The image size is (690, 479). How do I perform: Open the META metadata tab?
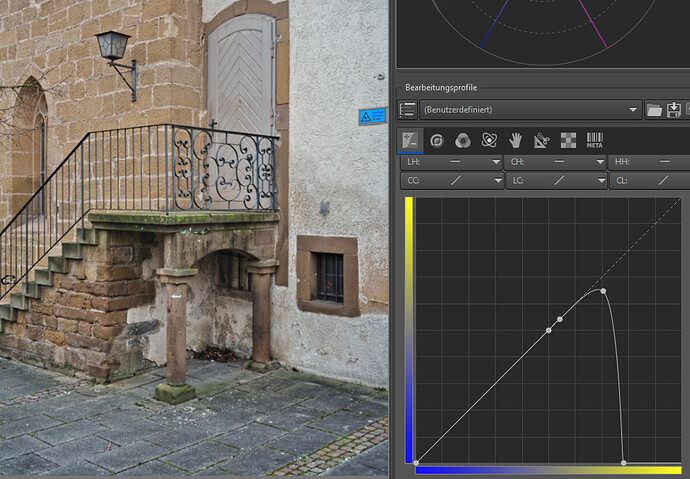(x=594, y=140)
